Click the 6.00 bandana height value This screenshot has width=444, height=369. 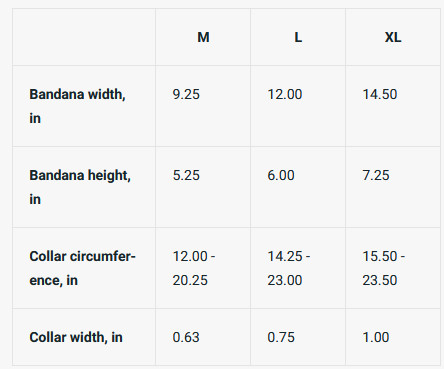click(x=281, y=175)
